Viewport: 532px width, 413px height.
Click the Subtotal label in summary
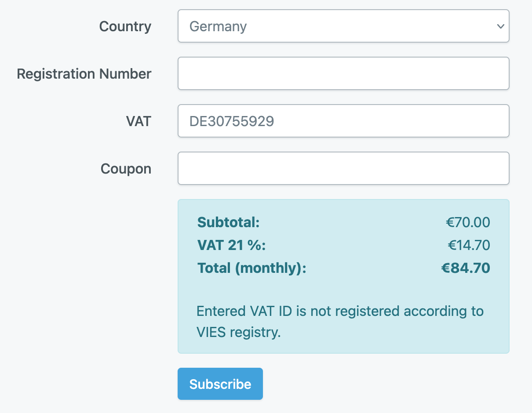click(x=229, y=222)
